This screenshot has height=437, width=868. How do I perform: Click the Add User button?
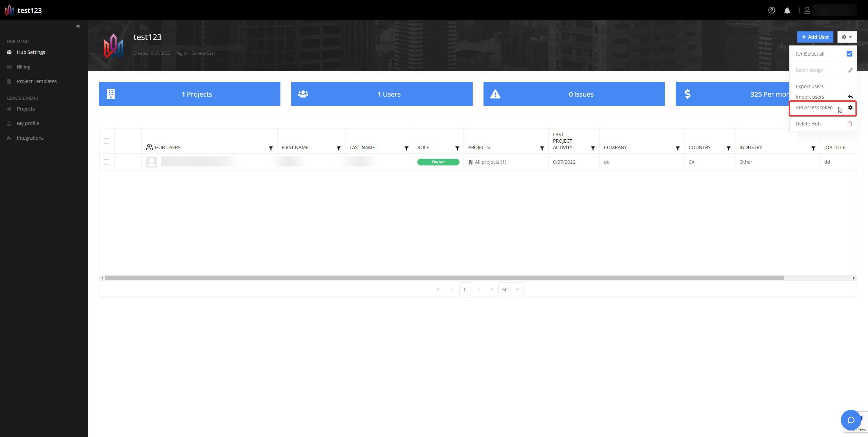815,37
